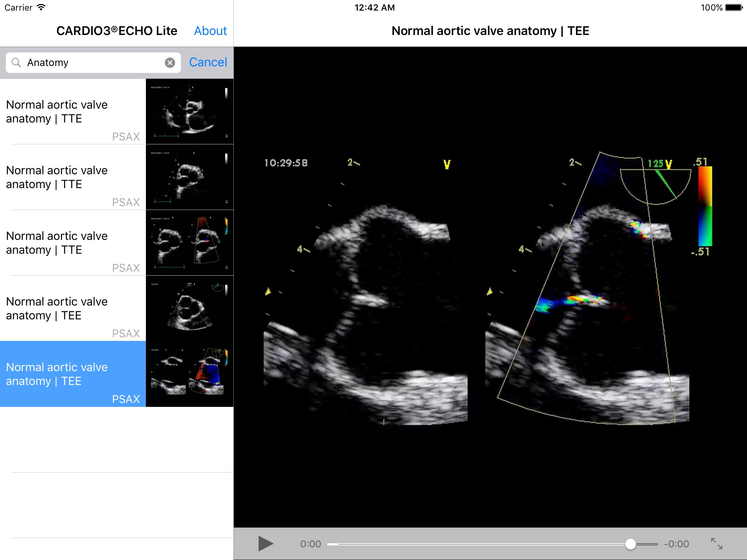Click the video scrubber knob

click(630, 544)
